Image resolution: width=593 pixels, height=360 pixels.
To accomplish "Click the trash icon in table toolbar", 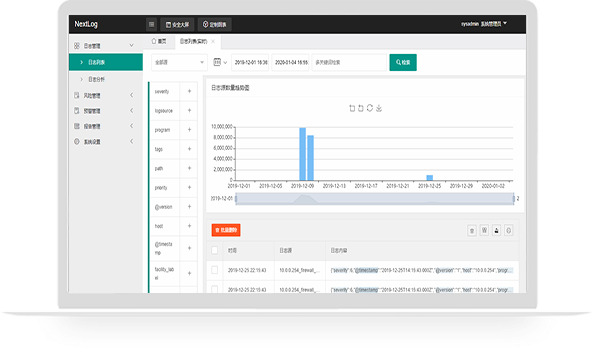I will (x=472, y=230).
